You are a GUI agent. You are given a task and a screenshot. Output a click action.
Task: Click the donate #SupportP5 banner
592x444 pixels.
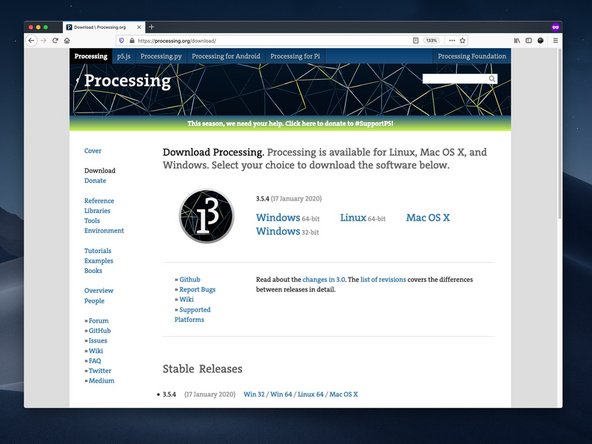[290, 123]
